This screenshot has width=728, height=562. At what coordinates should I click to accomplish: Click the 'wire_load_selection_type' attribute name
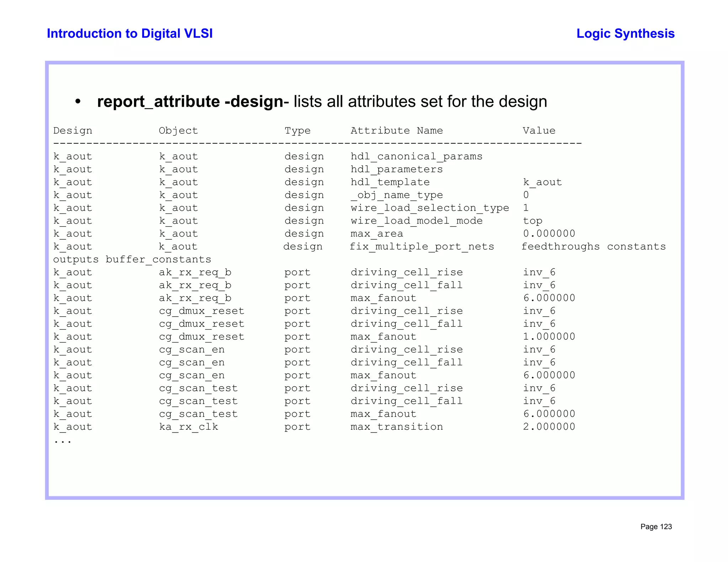pos(430,208)
